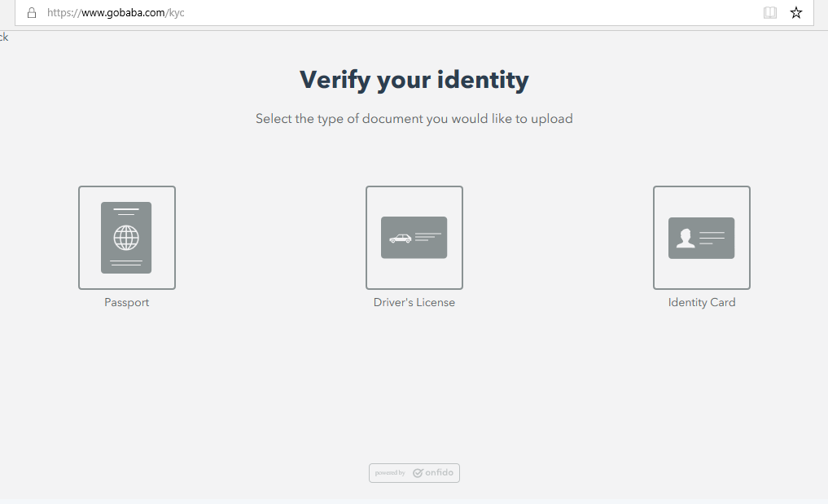Add page to favorites with star

795,13
